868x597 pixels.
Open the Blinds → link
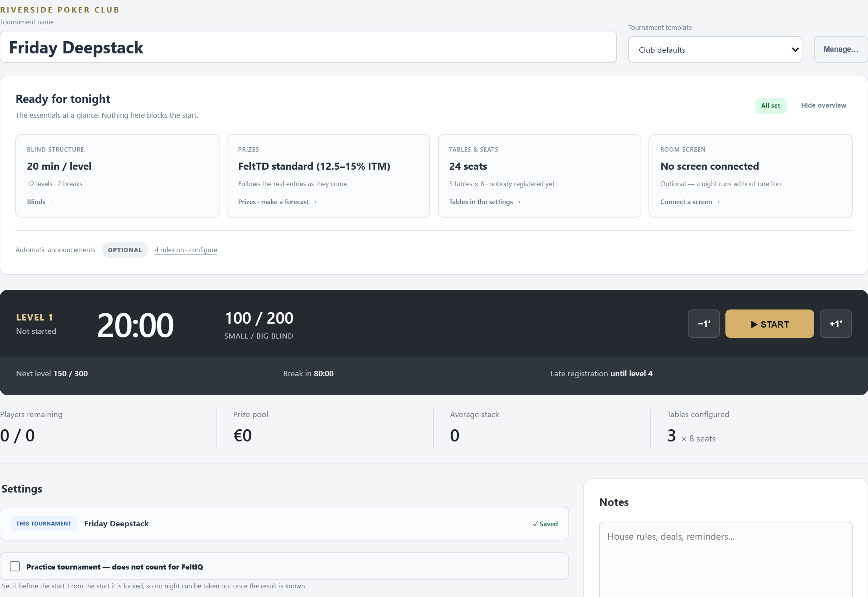40,202
